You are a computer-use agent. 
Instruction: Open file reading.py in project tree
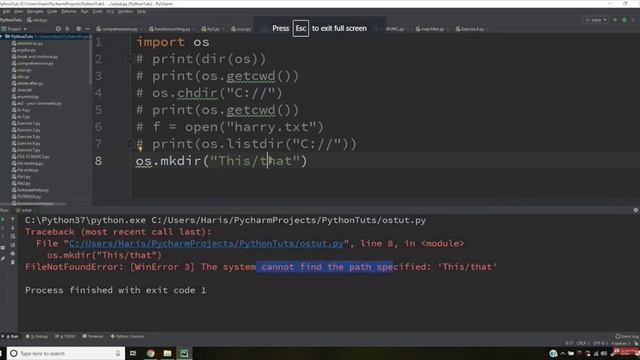pos(28,163)
